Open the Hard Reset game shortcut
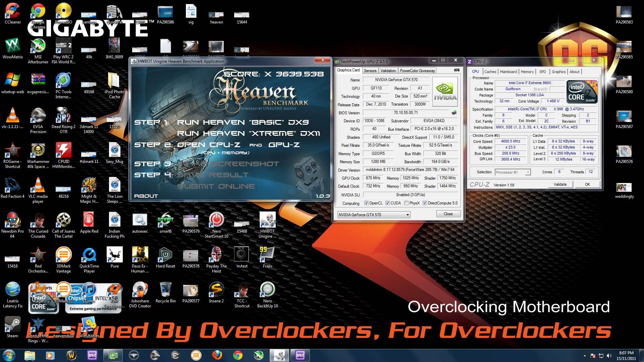The height and width of the screenshot is (362, 644). [x=165, y=258]
